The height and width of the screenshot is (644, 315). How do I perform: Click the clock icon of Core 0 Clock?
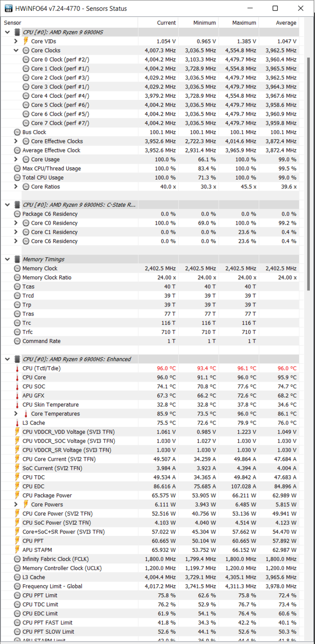point(26,59)
